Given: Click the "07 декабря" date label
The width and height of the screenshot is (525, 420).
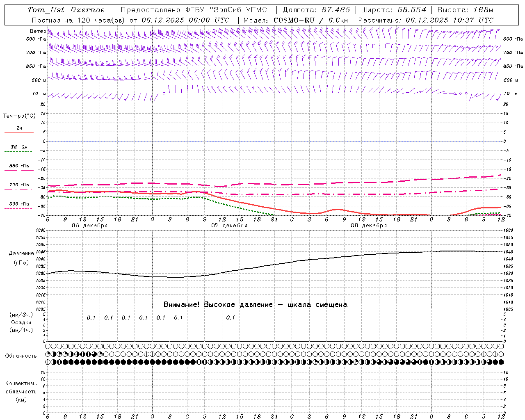Looking at the screenshot, I should click(229, 226).
